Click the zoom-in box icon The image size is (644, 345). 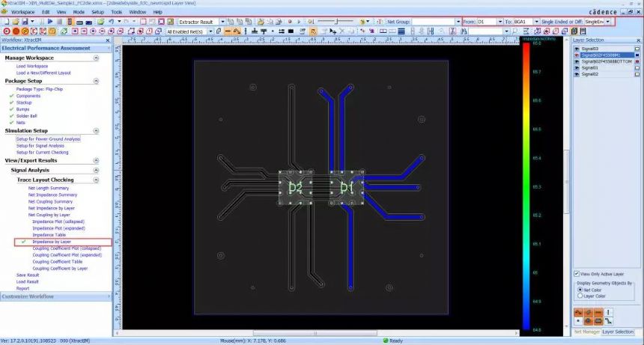(x=75, y=31)
